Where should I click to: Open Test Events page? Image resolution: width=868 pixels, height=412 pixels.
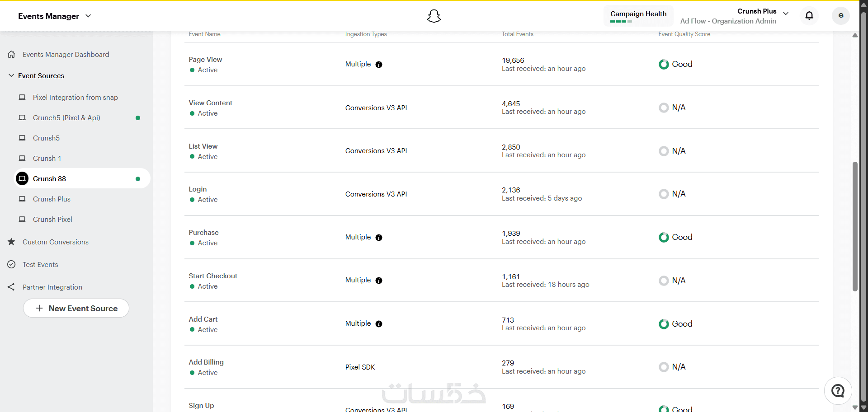click(40, 265)
